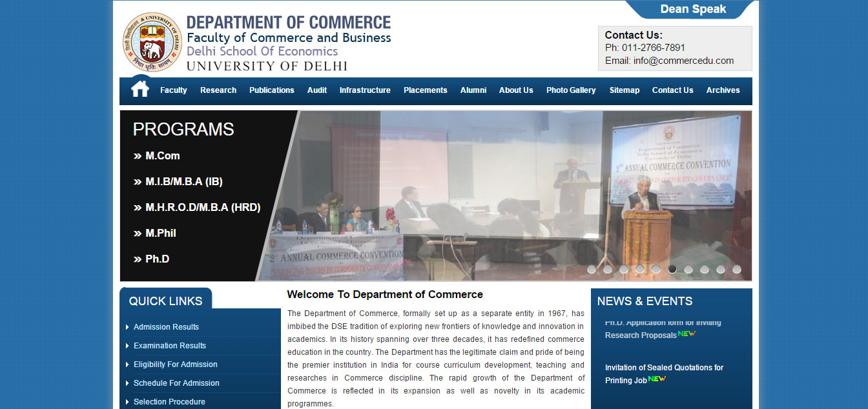This screenshot has height=409, width=868.
Task: Jump to the last slideshow dot
Action: point(737,270)
